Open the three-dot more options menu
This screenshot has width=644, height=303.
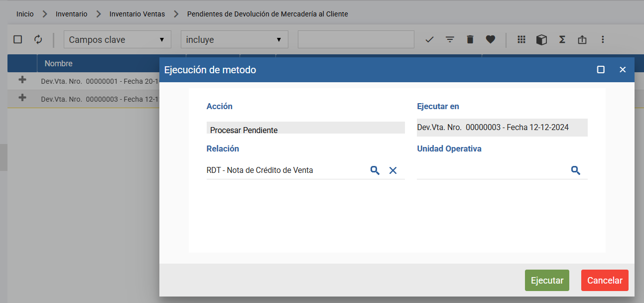603,39
